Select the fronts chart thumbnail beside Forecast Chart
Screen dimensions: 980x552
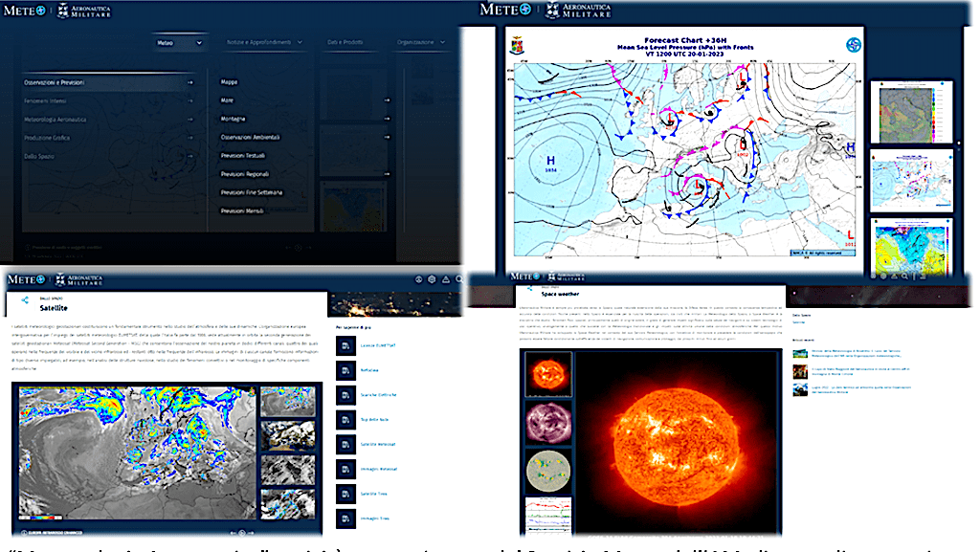[x=911, y=181]
